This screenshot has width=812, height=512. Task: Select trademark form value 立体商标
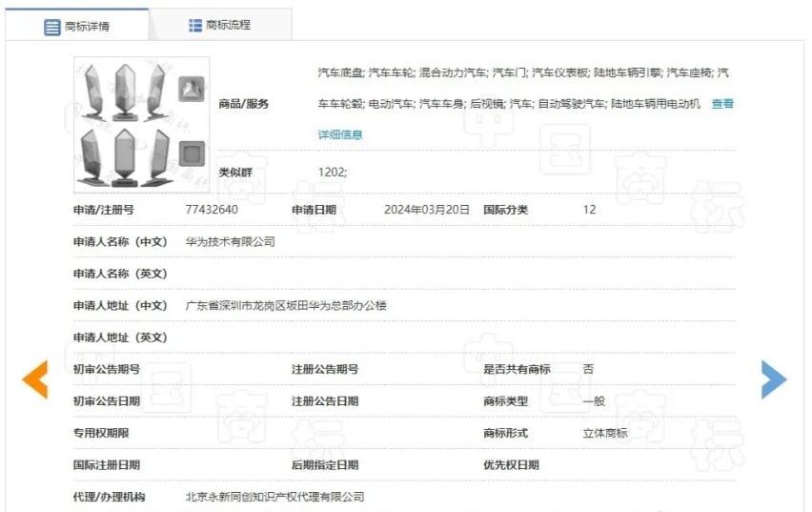coord(605,433)
